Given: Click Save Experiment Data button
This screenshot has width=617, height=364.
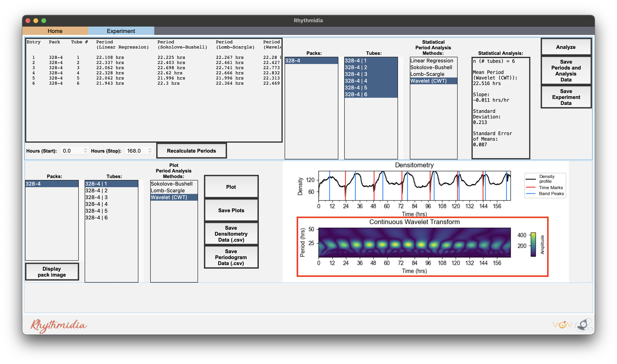Looking at the screenshot, I should [x=566, y=97].
